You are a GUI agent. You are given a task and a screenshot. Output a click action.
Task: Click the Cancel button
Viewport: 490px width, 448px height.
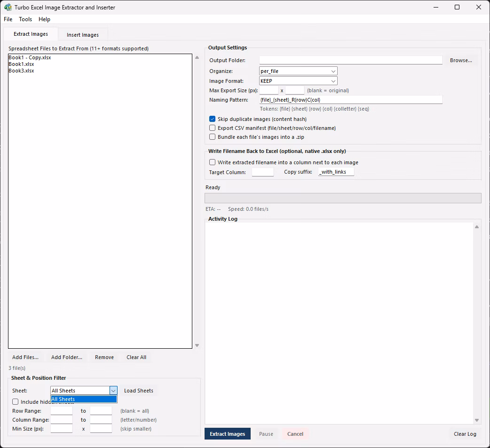click(x=295, y=434)
